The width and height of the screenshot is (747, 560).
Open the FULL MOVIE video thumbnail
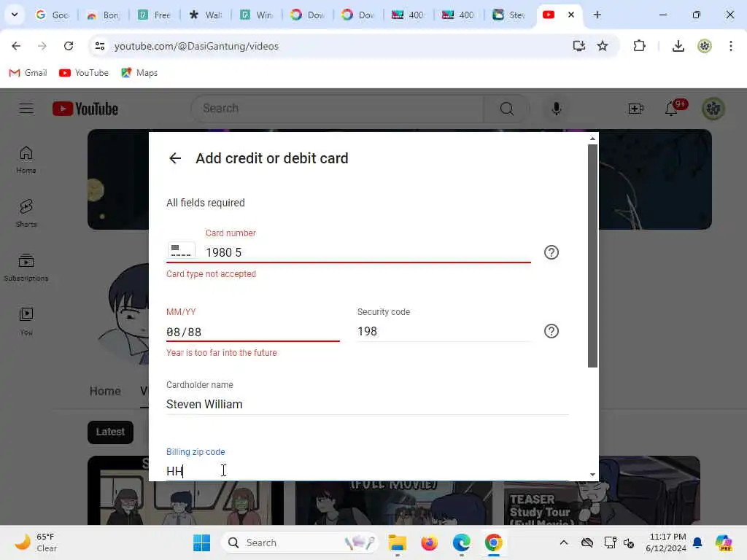[394, 503]
